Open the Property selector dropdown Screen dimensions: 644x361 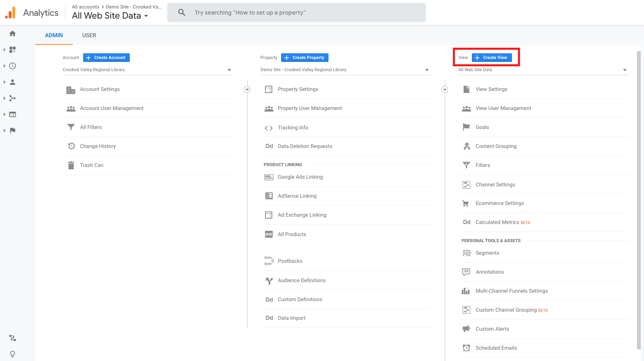[345, 70]
